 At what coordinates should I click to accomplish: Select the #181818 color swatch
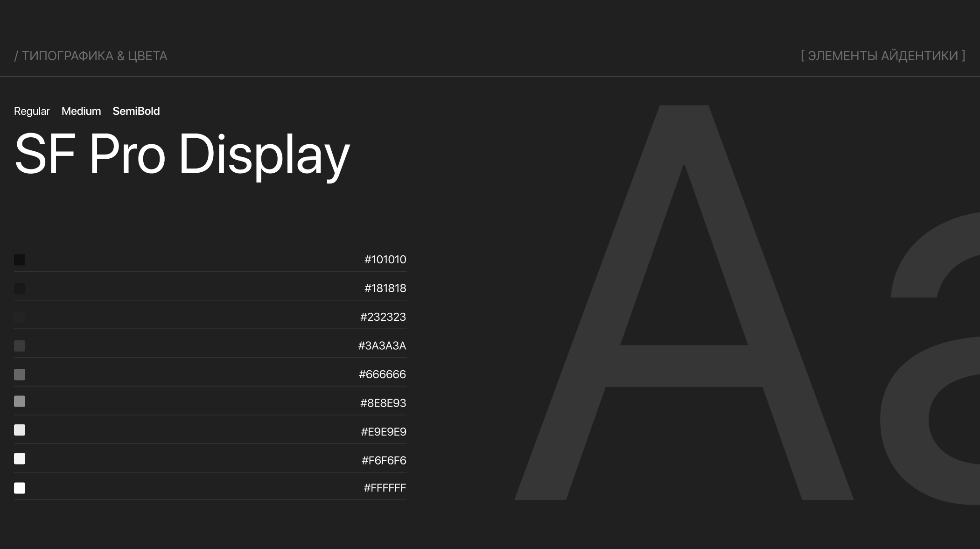(20, 289)
